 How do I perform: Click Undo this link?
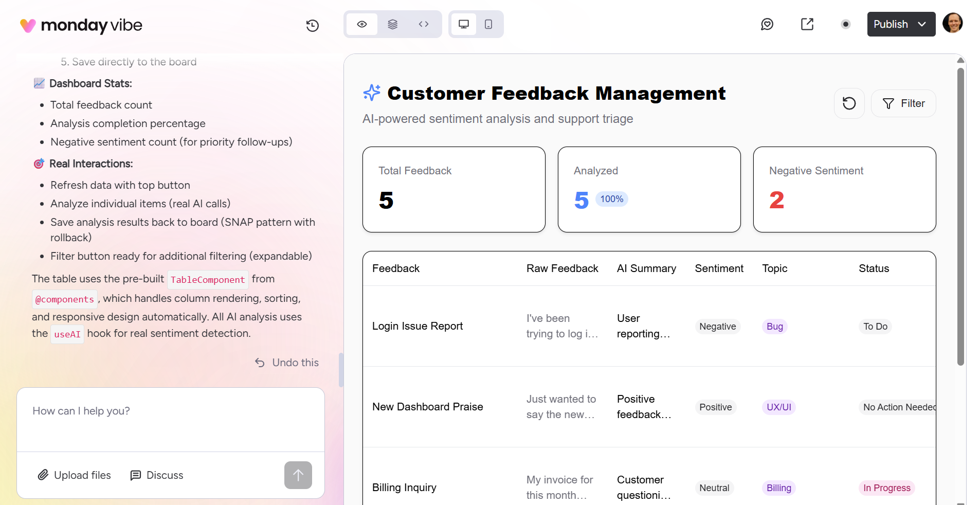point(287,363)
